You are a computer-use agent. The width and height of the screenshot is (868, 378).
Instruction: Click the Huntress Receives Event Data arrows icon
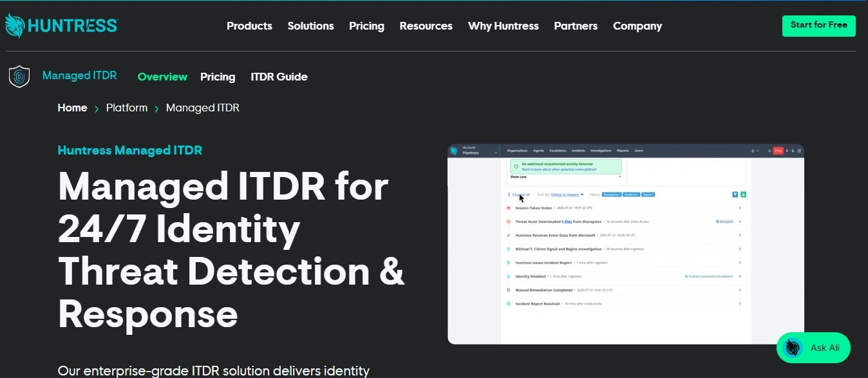tap(508, 236)
